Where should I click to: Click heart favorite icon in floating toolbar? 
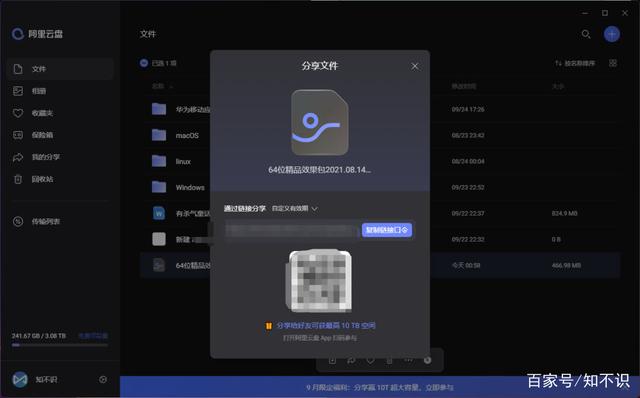coord(370,360)
